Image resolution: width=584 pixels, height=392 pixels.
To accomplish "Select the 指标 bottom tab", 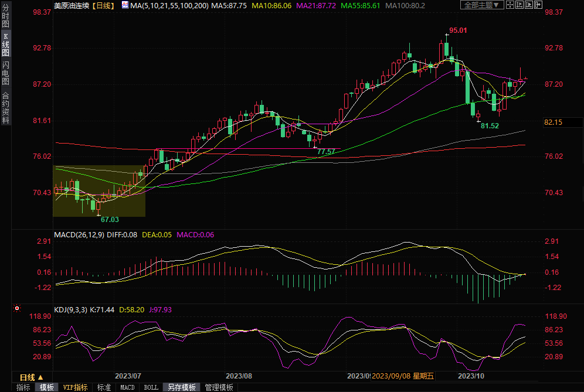I will point(23,387).
